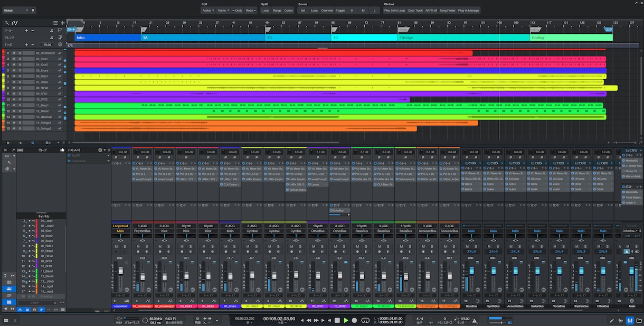Toggle power of Loopcloud instrument in instrument list
Viewport: 644px width, 326px height.
(69, 161)
